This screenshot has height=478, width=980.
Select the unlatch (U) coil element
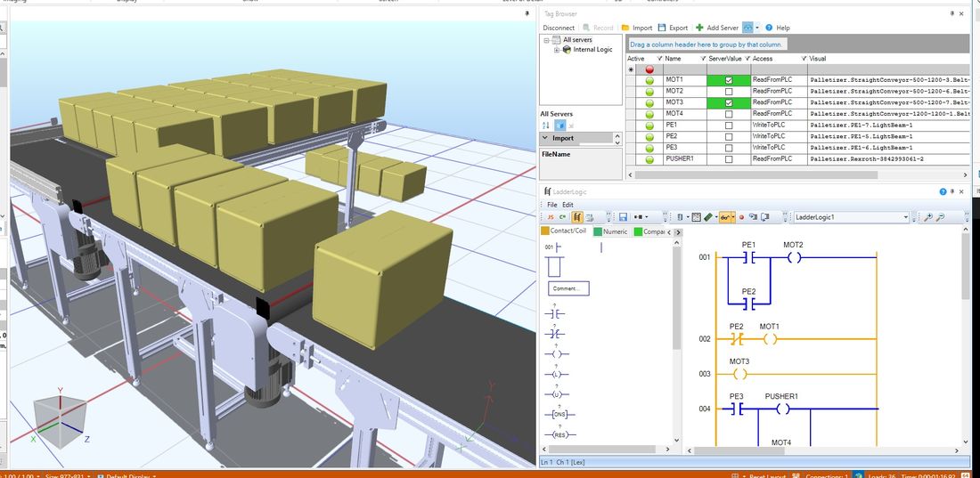pyautogui.click(x=556, y=394)
